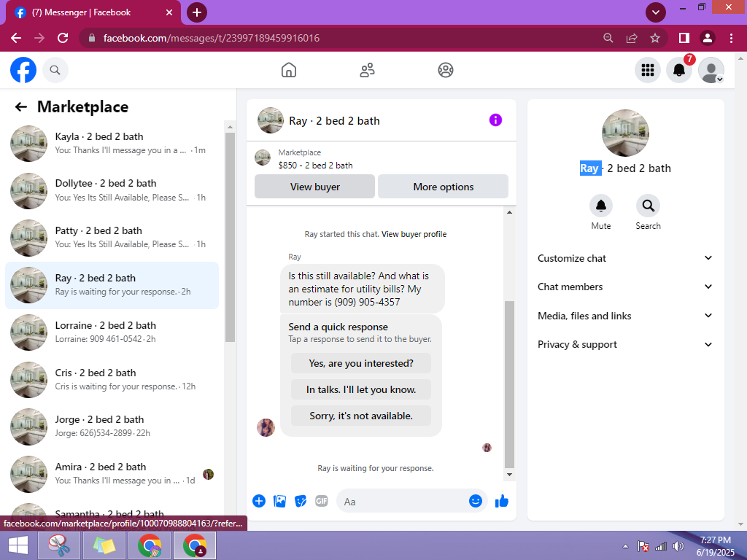Open the tab search dropdown arrow
747x560 pixels.
[x=656, y=12]
